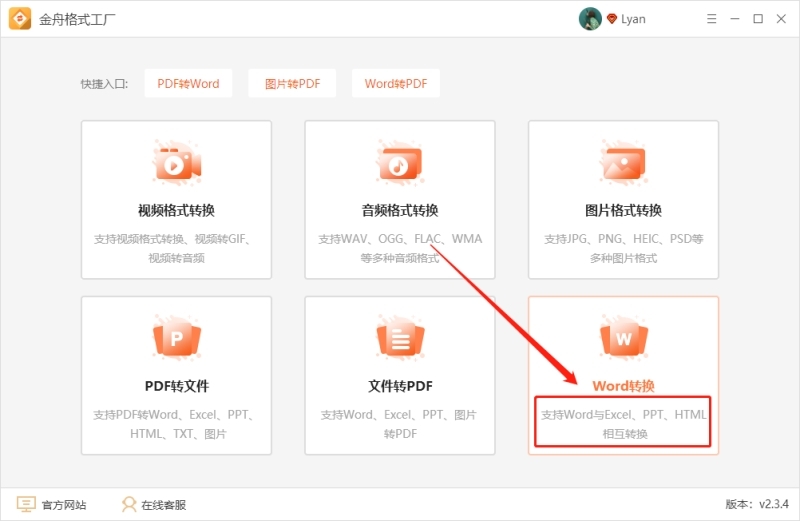Open 在线客服 support link

point(164,505)
